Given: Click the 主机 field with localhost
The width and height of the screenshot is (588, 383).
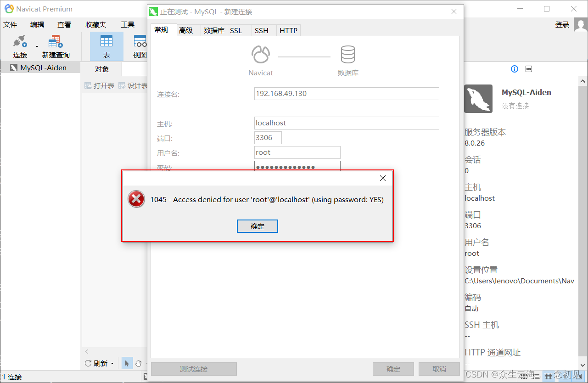Looking at the screenshot, I should pyautogui.click(x=347, y=123).
